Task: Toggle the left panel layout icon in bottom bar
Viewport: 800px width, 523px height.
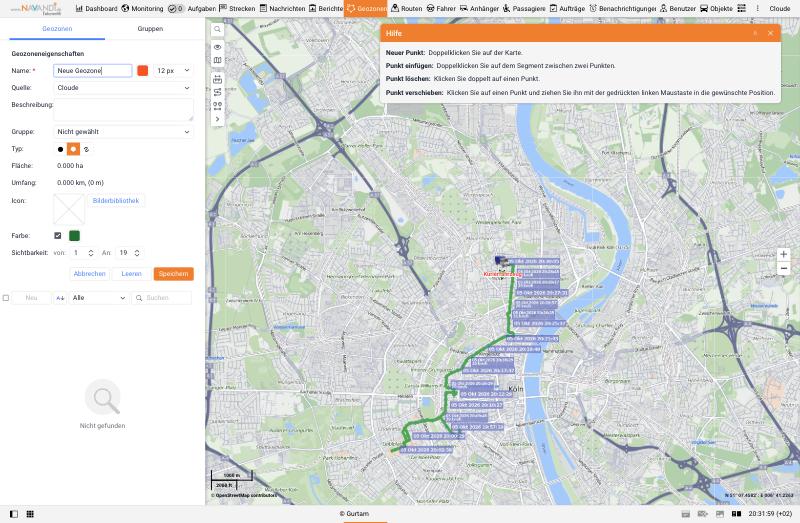Action: pos(14,514)
